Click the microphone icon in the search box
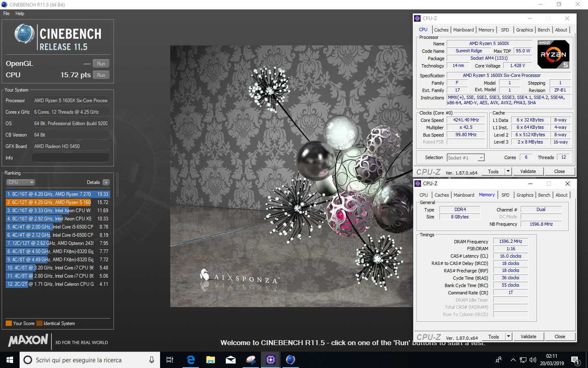Viewport: 588px width, 368px height. [151, 360]
